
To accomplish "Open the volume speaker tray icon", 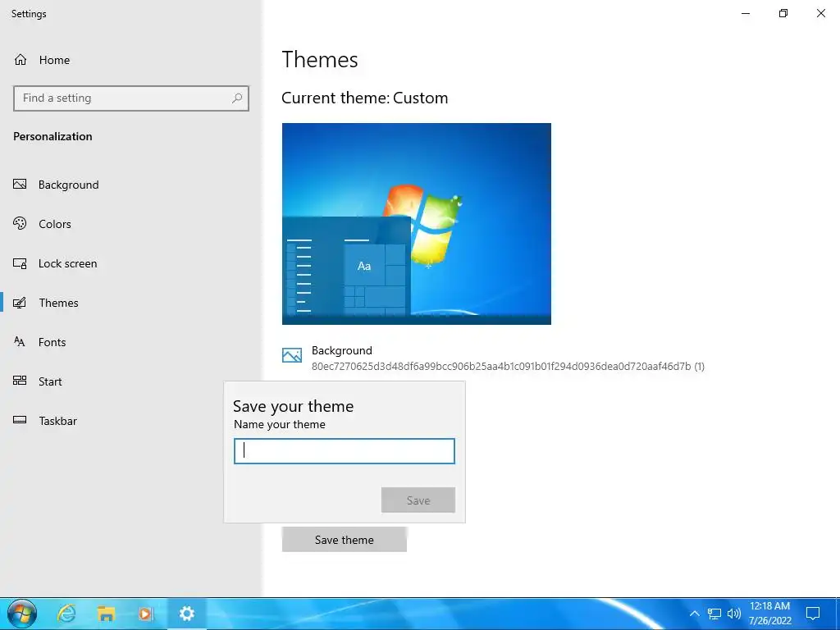I will coord(734,614).
